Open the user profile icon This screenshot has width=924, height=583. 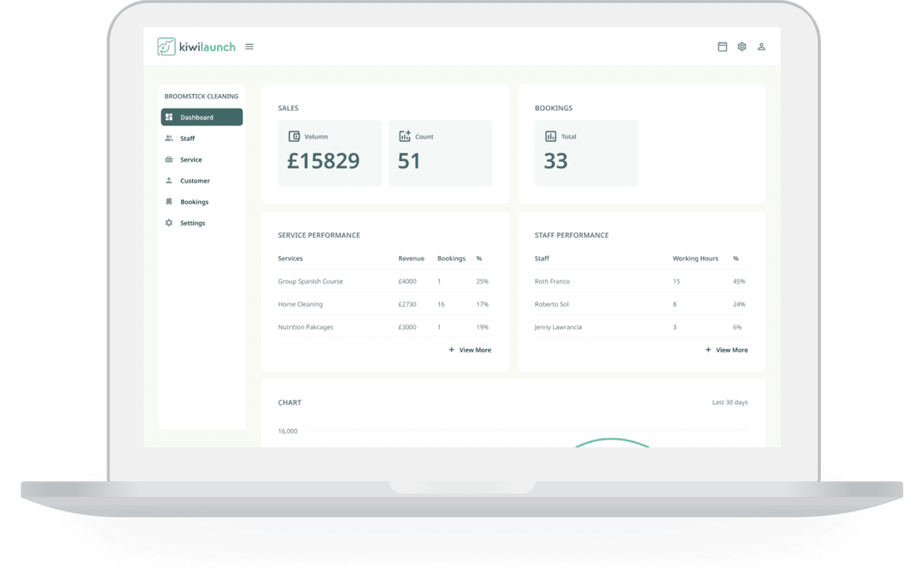(762, 47)
